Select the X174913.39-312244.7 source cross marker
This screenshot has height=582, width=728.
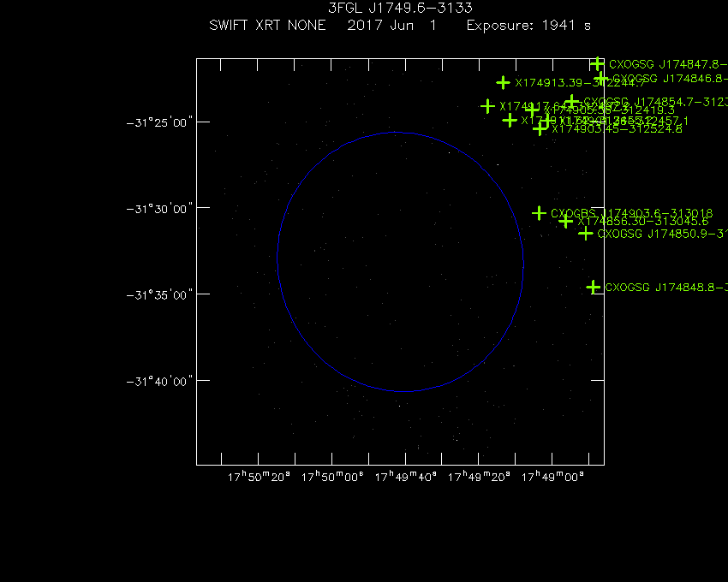pos(503,83)
